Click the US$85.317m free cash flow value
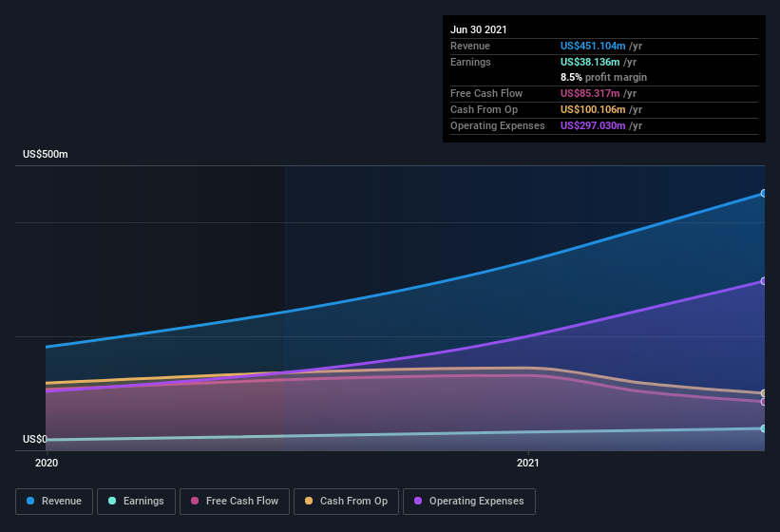The image size is (780, 532). point(590,93)
